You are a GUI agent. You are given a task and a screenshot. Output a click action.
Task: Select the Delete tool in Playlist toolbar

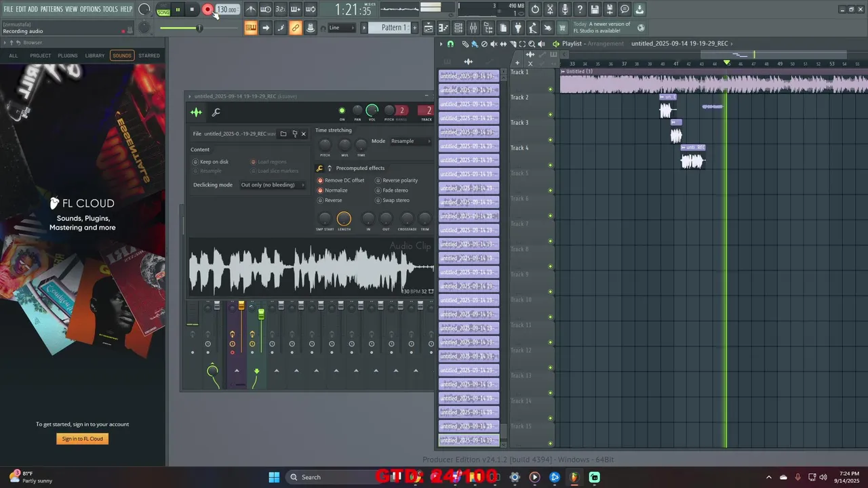pos(484,44)
